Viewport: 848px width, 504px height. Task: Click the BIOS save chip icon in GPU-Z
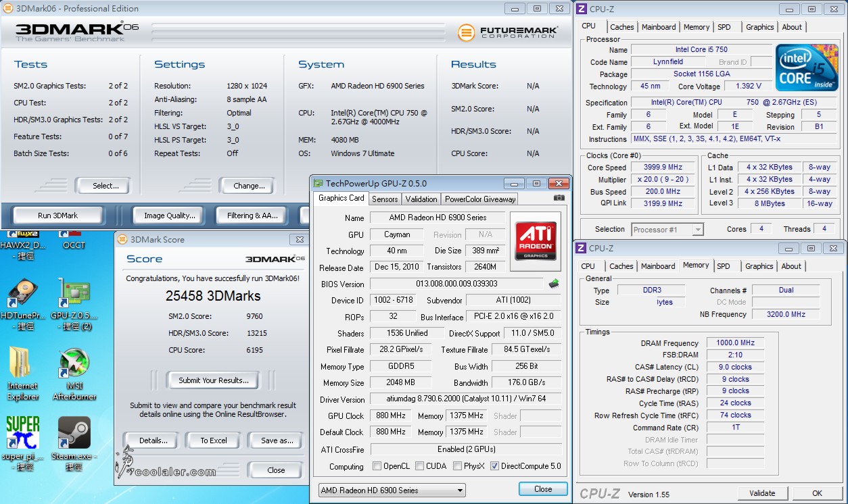click(x=554, y=284)
